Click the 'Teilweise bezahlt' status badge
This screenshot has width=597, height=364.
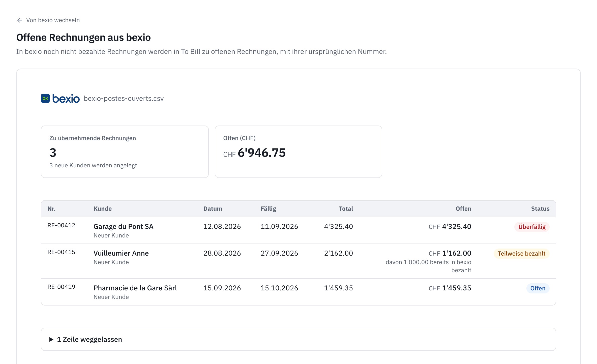[x=521, y=254]
